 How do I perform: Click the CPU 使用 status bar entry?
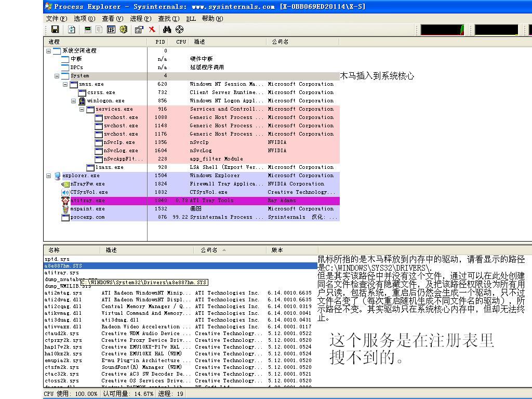point(71,394)
